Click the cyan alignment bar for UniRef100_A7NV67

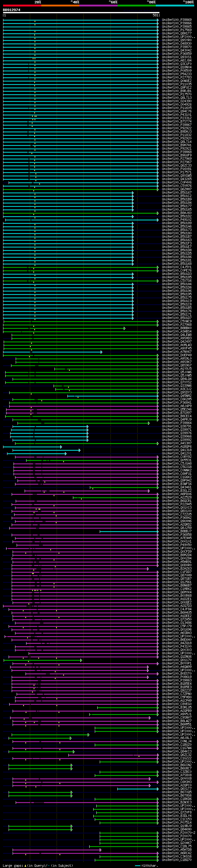click(53, 352)
